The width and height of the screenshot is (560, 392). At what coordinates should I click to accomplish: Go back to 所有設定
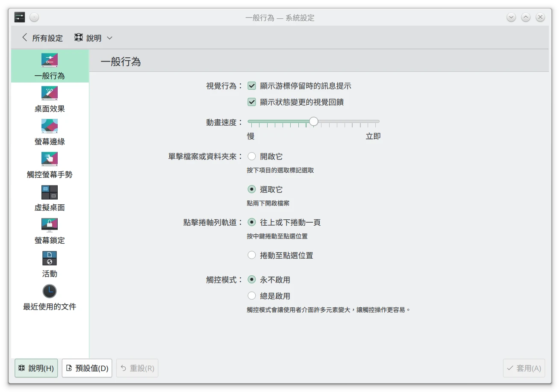42,38
